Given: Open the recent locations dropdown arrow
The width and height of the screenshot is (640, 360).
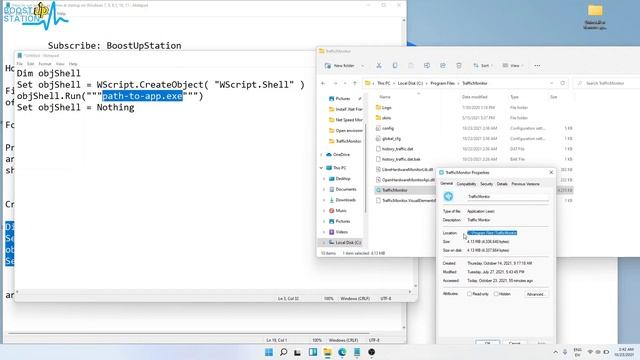Looking at the screenshot, I should (x=345, y=83).
